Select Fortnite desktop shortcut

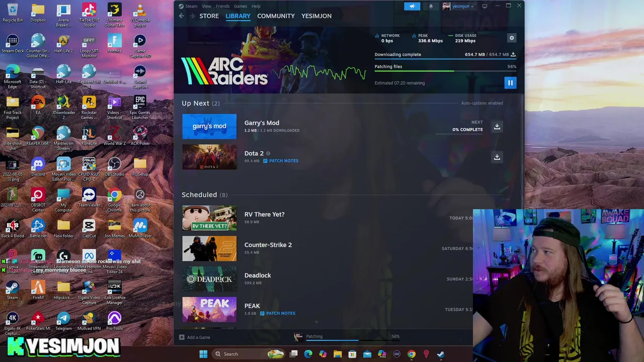pos(114,44)
